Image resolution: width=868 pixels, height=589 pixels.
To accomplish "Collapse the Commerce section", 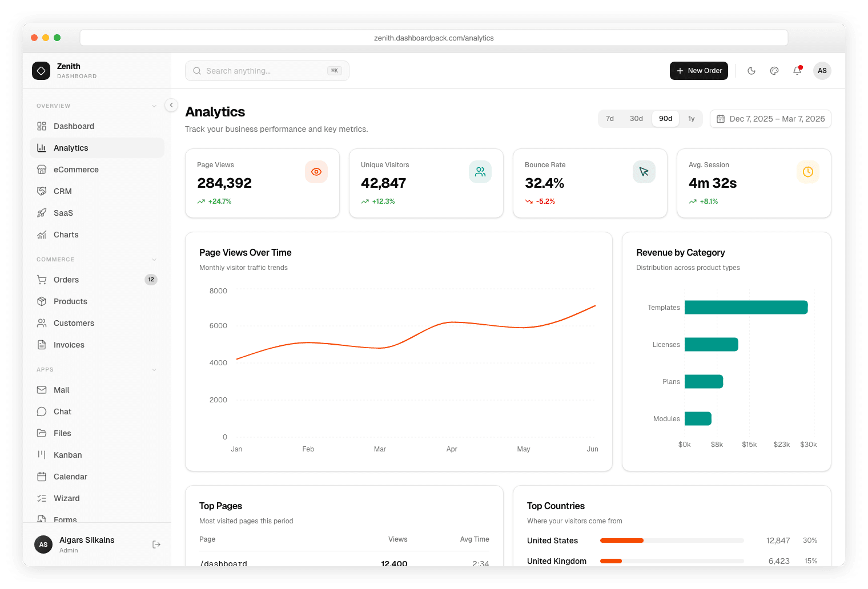I will 154,259.
